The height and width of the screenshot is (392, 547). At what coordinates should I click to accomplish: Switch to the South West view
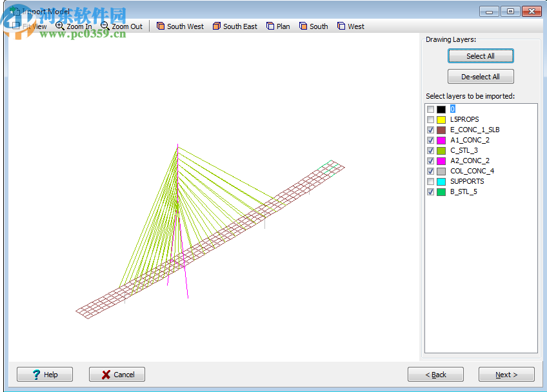(180, 26)
